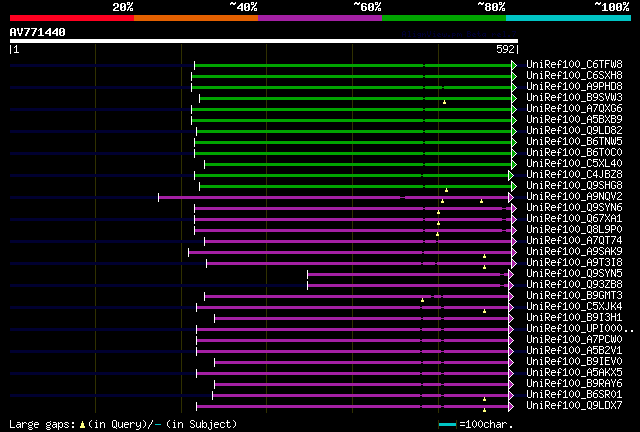640x432 pixels.
Task: Select the UniRef100_Q9SYN5 label
Action: tap(574, 274)
